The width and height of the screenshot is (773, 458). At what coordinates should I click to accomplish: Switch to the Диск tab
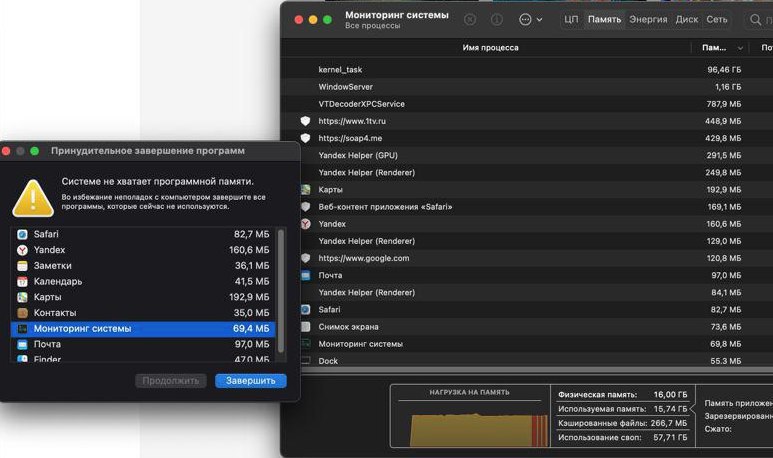(x=686, y=19)
